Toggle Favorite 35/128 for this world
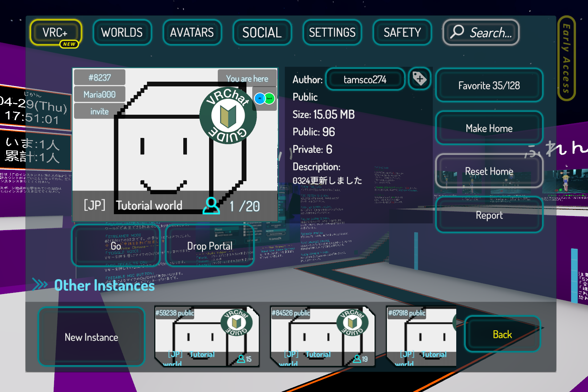The width and height of the screenshot is (588, 392). (489, 86)
